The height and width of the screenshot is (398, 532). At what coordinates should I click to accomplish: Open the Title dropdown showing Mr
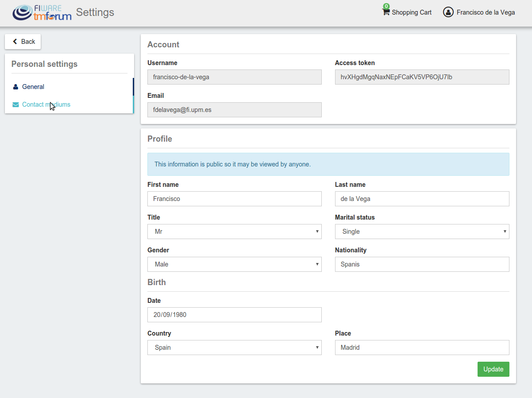235,232
